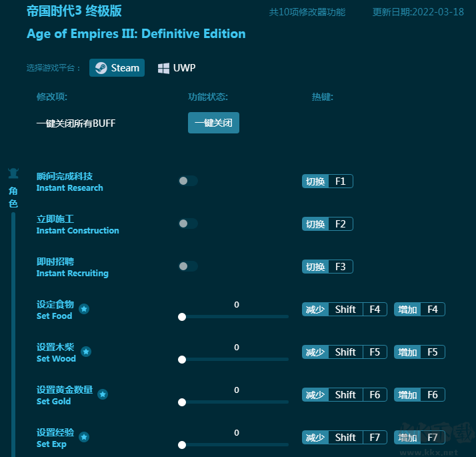Click the Set Food slider handle
The image size is (476, 457).
tap(182, 317)
